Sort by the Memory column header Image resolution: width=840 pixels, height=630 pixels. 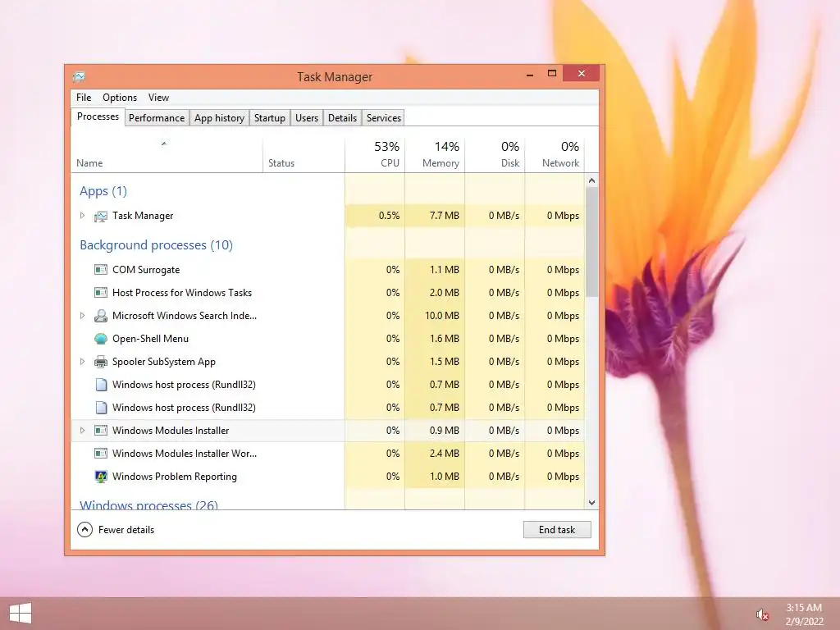tap(435, 155)
